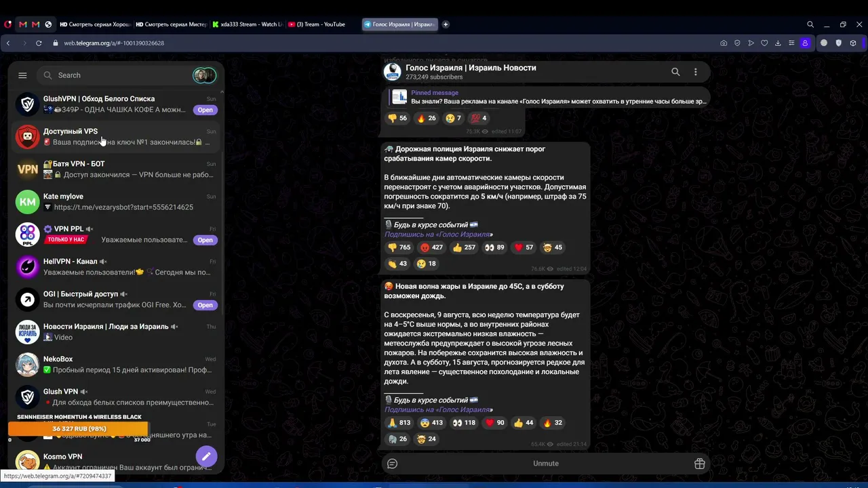Click the Доступный VPS red avatar
This screenshot has width=868, height=488.
tap(28, 137)
